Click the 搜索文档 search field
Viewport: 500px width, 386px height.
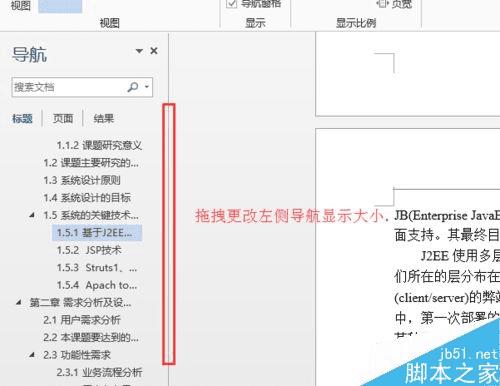click(82, 87)
